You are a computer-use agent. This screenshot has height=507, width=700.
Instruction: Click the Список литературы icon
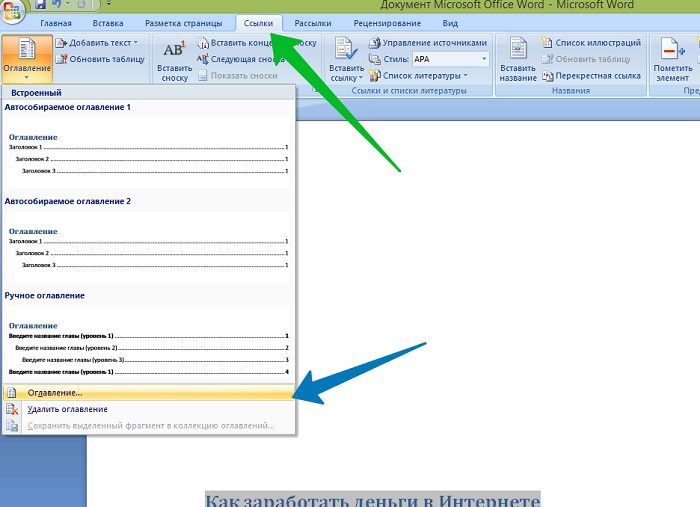(x=374, y=75)
